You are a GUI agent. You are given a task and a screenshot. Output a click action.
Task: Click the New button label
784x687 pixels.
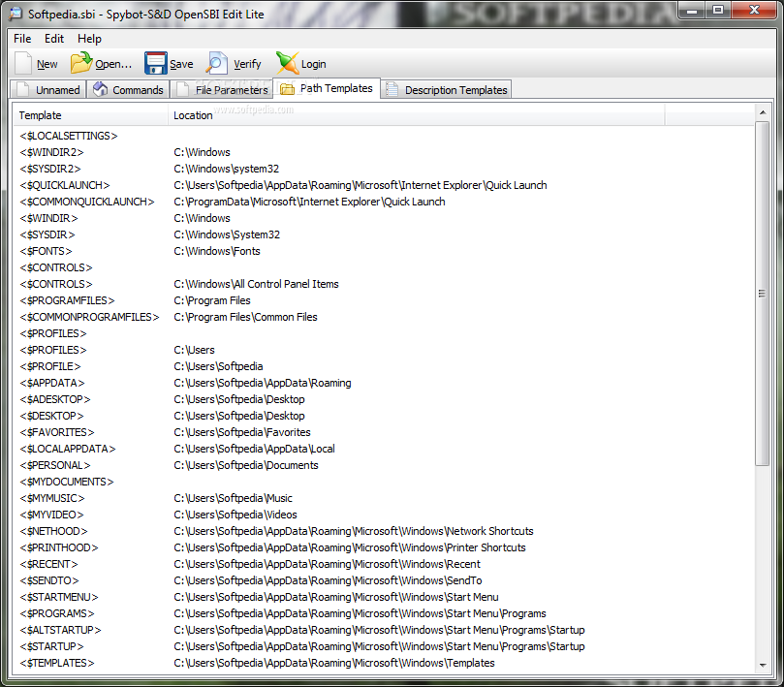(x=47, y=64)
